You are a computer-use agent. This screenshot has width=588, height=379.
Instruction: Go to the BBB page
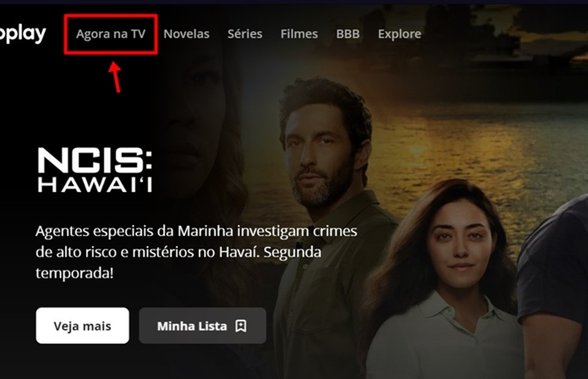(x=348, y=34)
